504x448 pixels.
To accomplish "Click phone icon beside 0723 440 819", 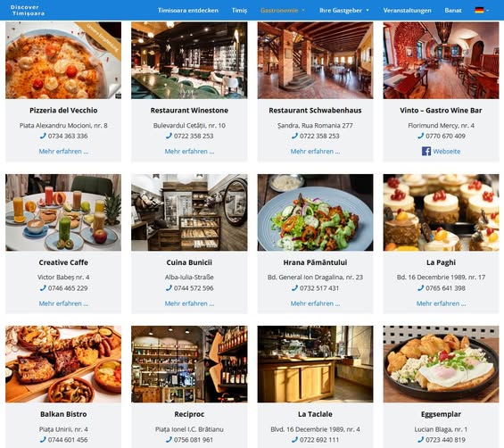I will tap(420, 439).
